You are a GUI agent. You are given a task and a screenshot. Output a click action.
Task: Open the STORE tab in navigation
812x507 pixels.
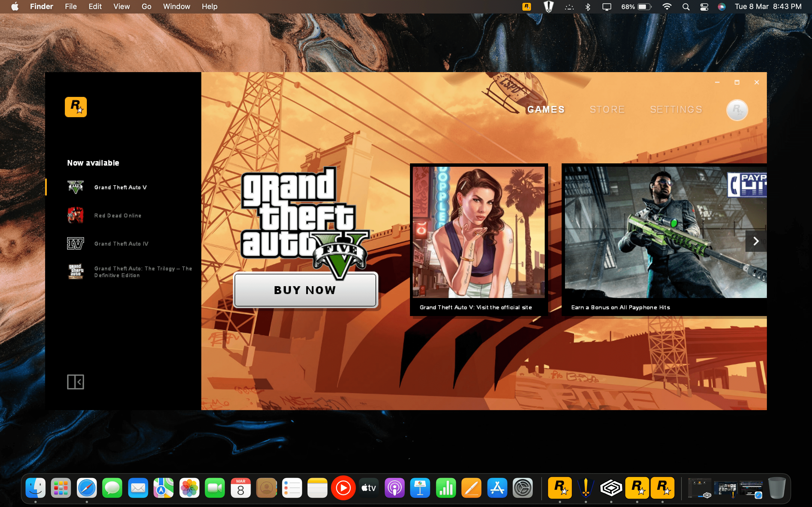[x=607, y=110]
